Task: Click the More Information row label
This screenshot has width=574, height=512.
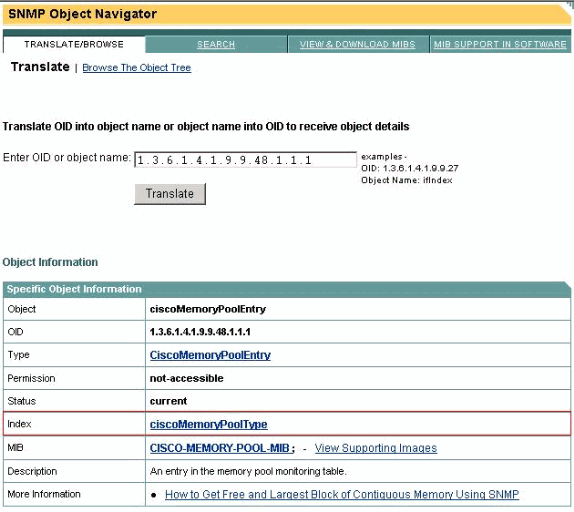Action: pos(44,494)
